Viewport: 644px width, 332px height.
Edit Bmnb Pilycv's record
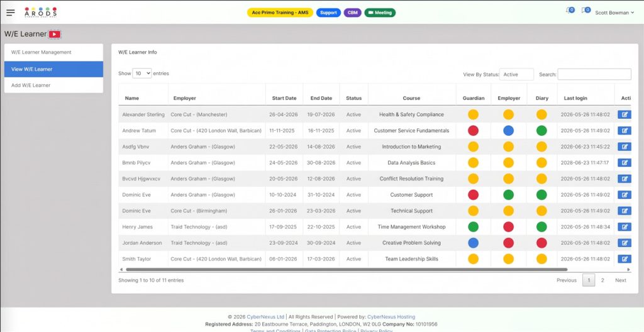(x=625, y=163)
